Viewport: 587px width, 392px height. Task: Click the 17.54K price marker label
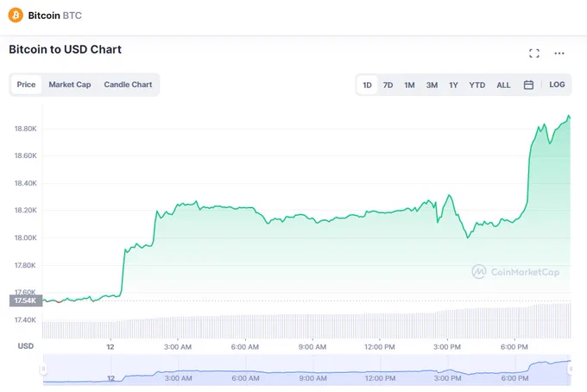coord(25,300)
